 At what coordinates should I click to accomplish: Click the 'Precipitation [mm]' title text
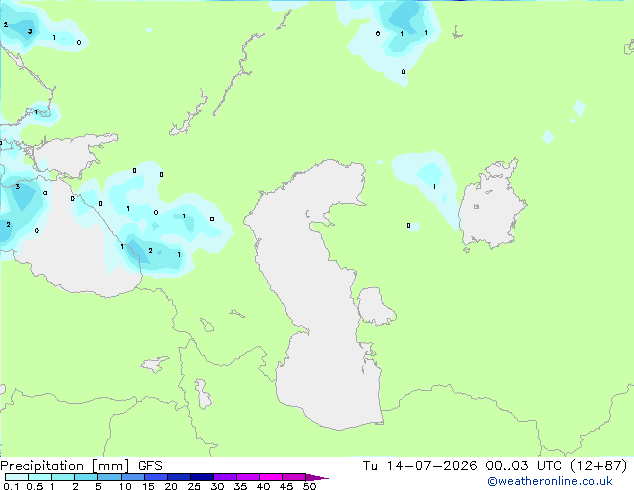[x=64, y=466]
